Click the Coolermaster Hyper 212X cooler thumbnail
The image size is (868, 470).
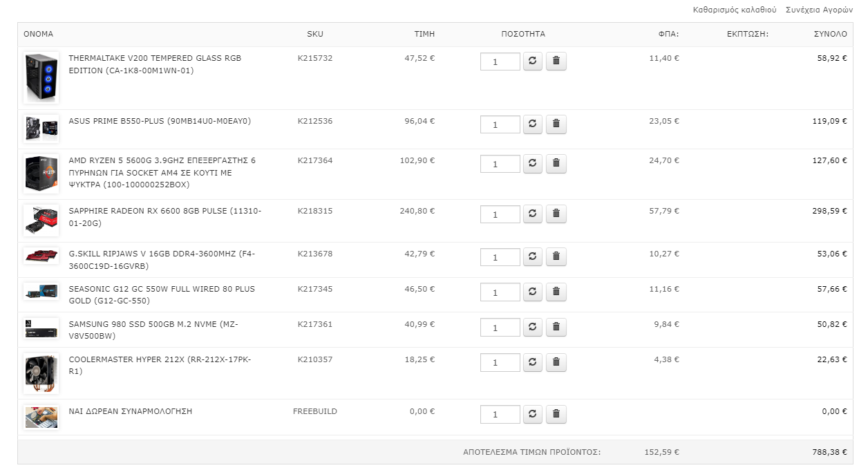tap(41, 373)
